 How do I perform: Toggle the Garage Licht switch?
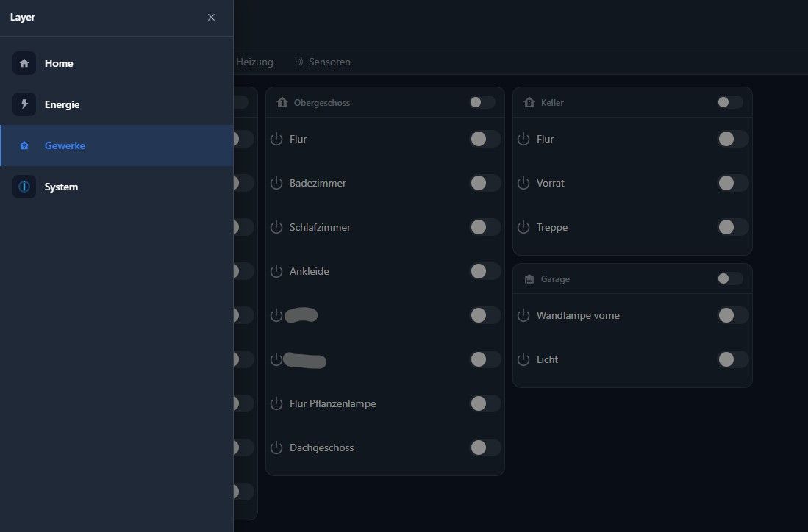[733, 359]
